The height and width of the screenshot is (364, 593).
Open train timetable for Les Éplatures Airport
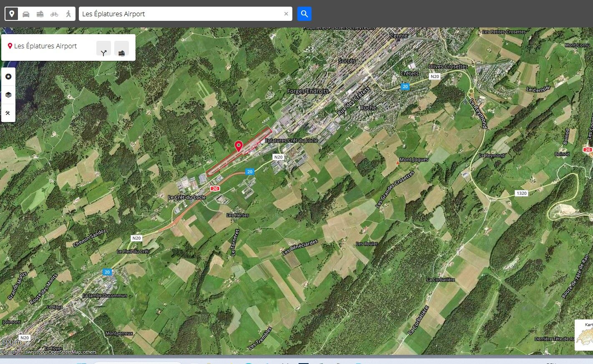tap(121, 49)
